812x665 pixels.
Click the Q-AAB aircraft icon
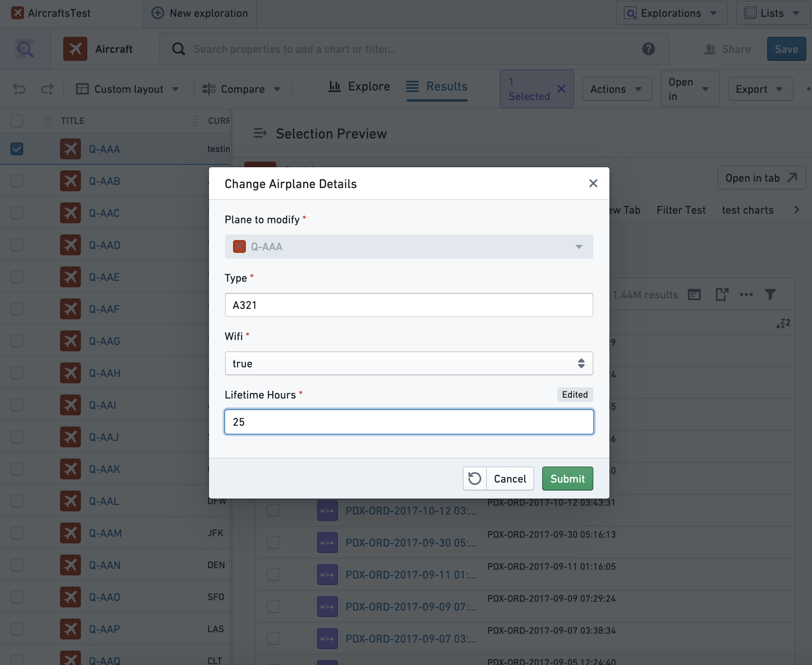pyautogui.click(x=70, y=181)
